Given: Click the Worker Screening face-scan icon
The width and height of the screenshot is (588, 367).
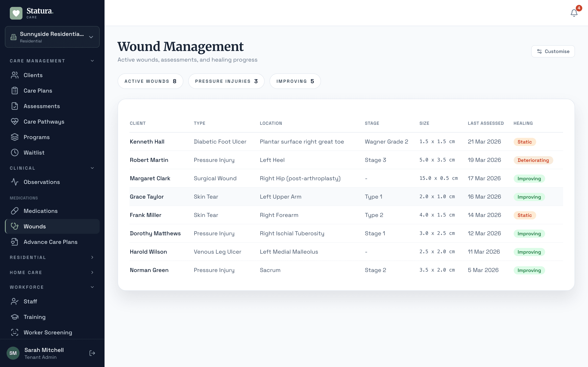Looking at the screenshot, I should click(x=14, y=332).
